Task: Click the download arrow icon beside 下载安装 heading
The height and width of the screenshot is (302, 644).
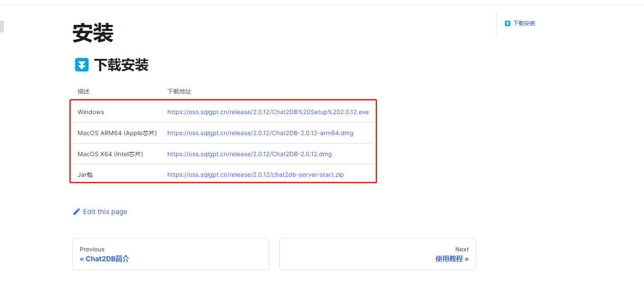Action: pos(81,65)
